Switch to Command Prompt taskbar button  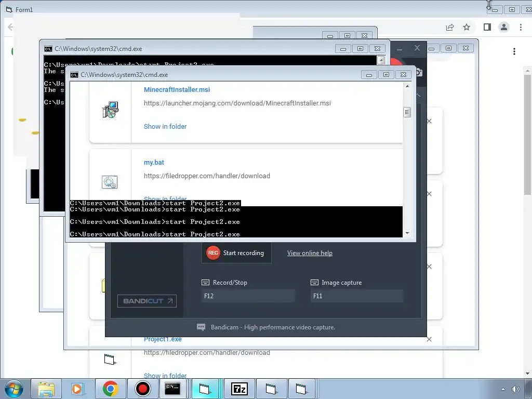pyautogui.click(x=172, y=389)
